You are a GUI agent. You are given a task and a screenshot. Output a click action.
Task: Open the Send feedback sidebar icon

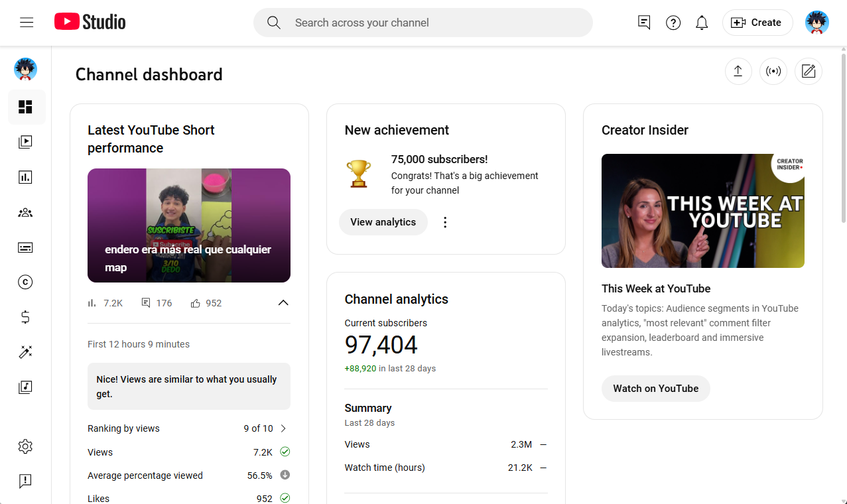(25, 481)
